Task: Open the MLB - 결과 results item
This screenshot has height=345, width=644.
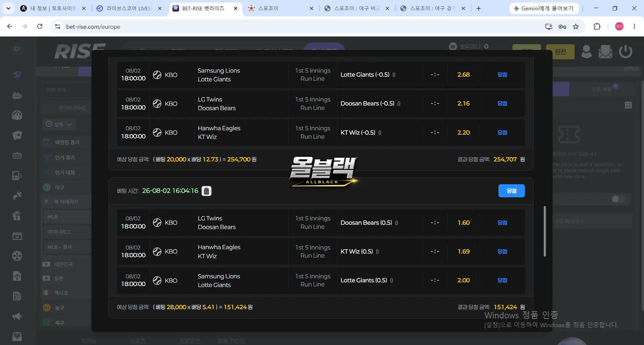Action: tap(67, 247)
